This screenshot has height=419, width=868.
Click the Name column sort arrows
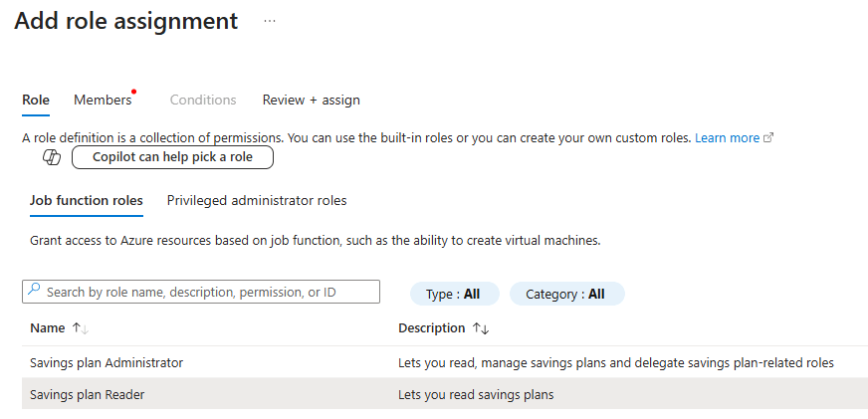point(81,328)
